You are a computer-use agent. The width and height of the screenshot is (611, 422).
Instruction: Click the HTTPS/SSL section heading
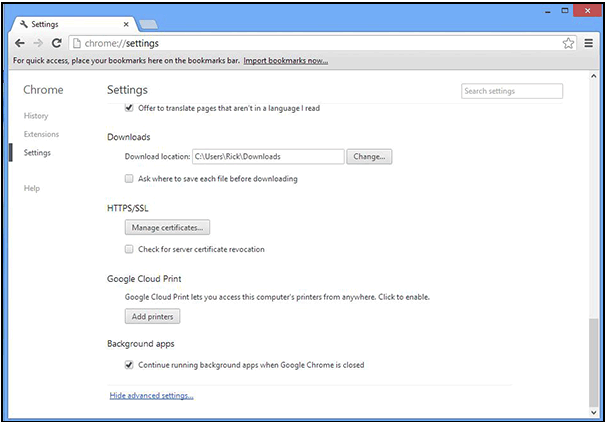tap(128, 208)
